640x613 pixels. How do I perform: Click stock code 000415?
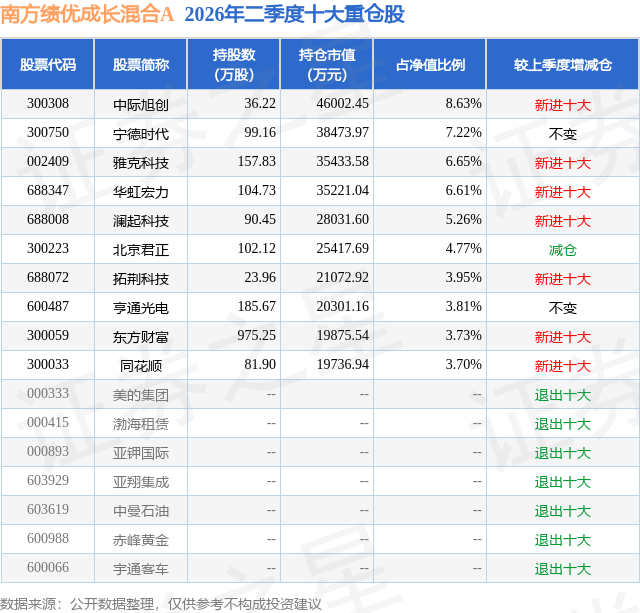(x=48, y=422)
